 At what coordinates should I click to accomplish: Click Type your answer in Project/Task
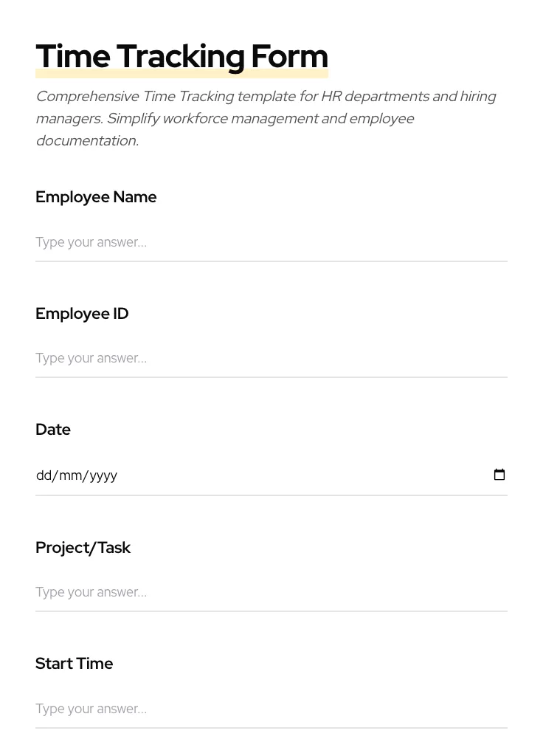[91, 592]
